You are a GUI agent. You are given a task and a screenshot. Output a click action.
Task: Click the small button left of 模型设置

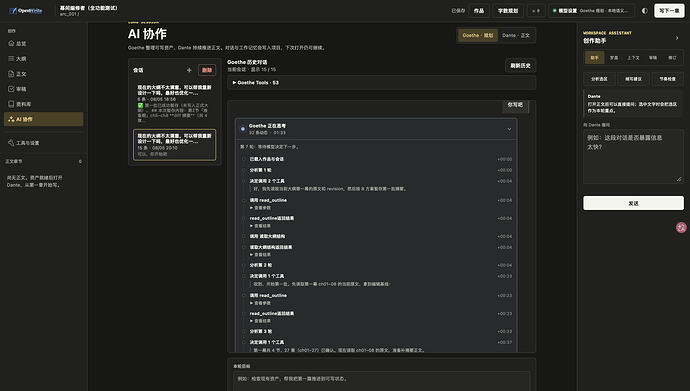point(536,11)
